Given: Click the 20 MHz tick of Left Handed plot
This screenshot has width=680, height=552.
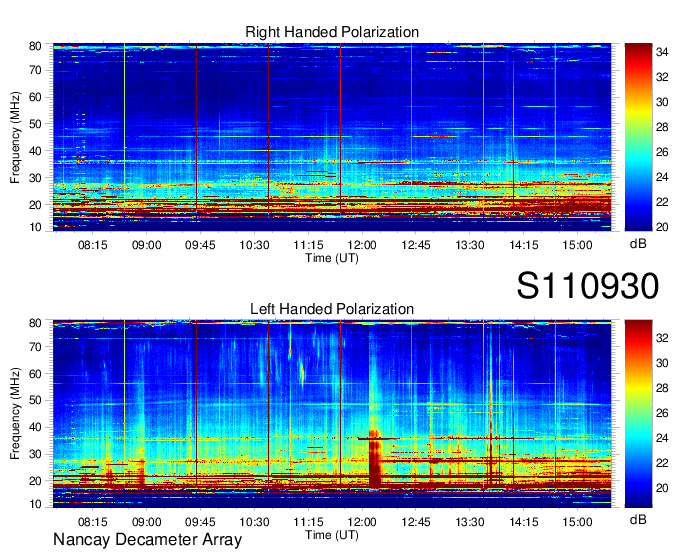Looking at the screenshot, I should point(35,481).
